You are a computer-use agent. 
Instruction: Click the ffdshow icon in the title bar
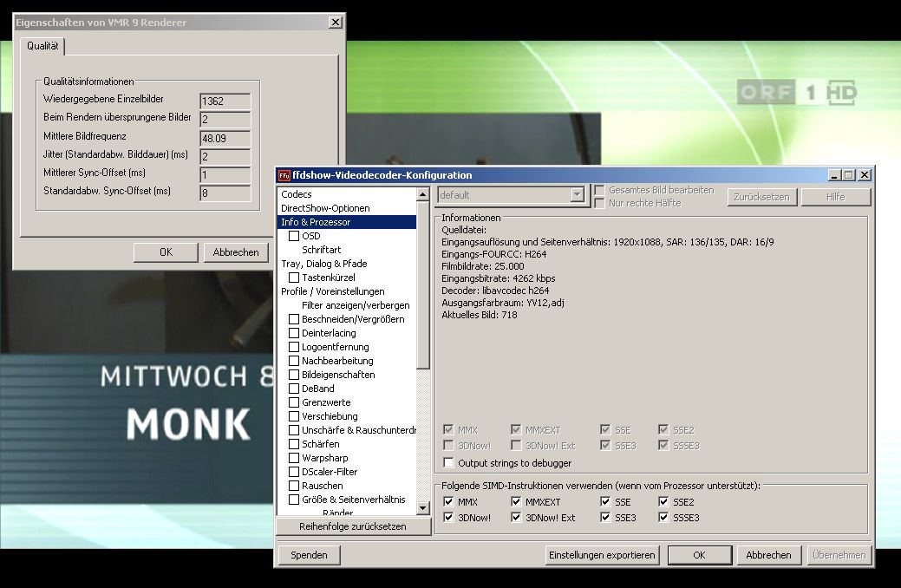pos(284,175)
